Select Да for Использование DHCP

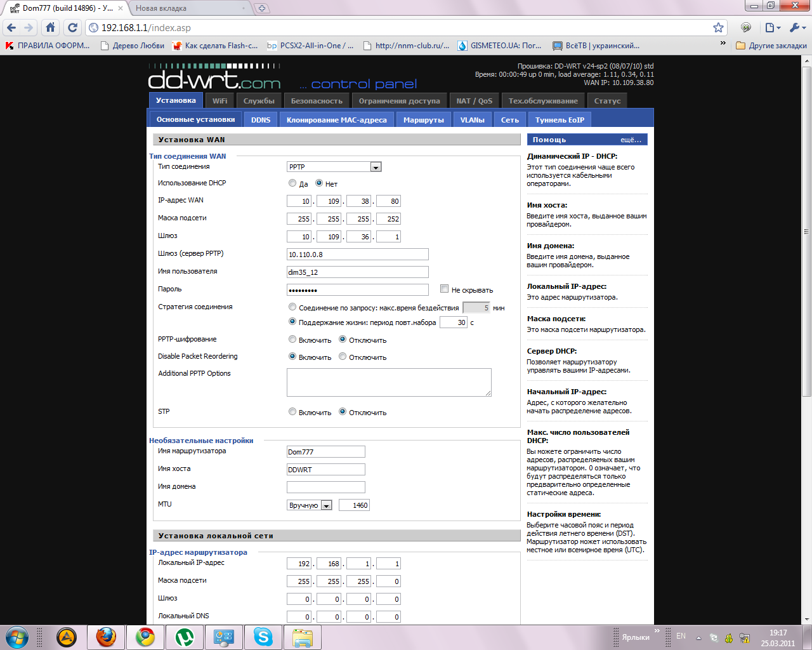(x=292, y=183)
